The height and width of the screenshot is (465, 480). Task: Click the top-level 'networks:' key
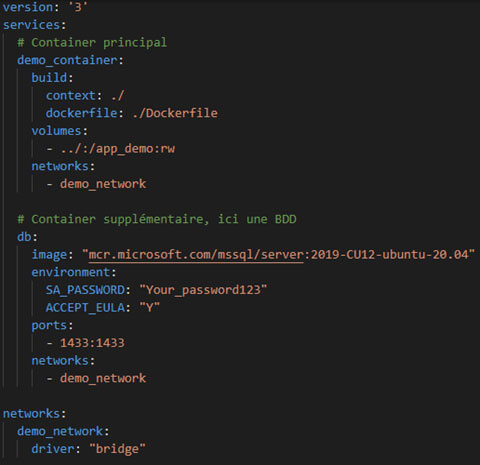point(35,414)
